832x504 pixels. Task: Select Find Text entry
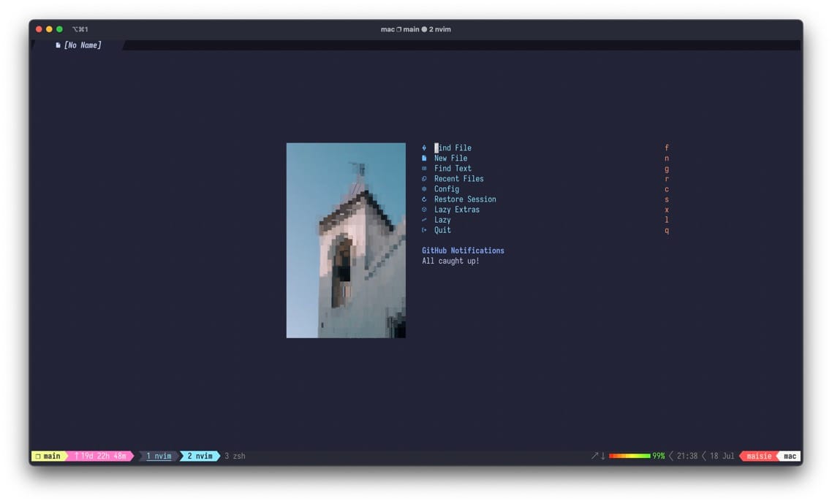pos(453,169)
